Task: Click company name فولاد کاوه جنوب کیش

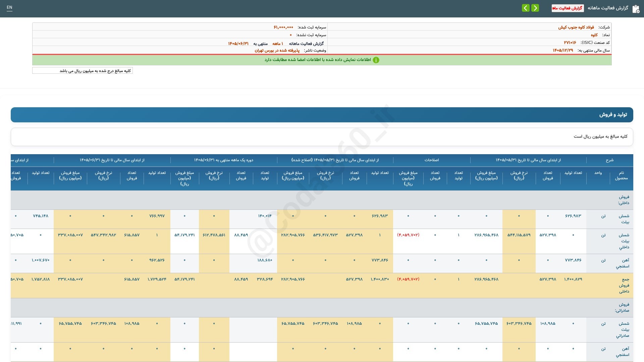Action: 576,27
